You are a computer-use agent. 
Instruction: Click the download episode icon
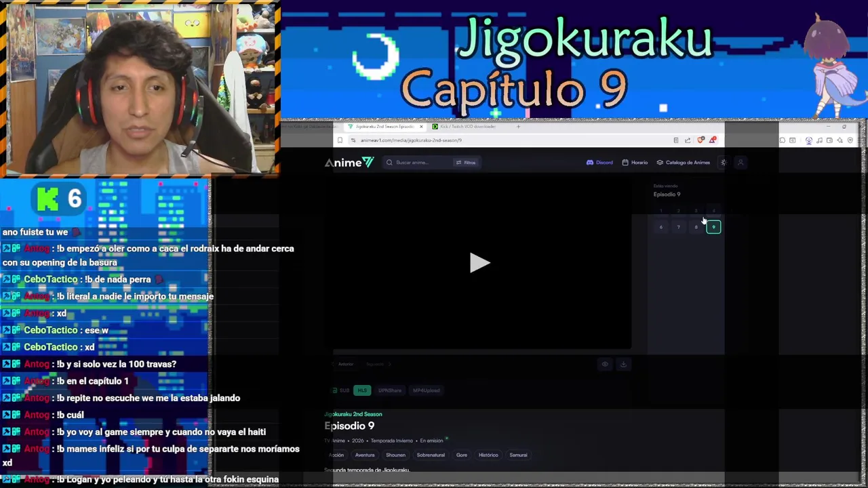tap(623, 365)
